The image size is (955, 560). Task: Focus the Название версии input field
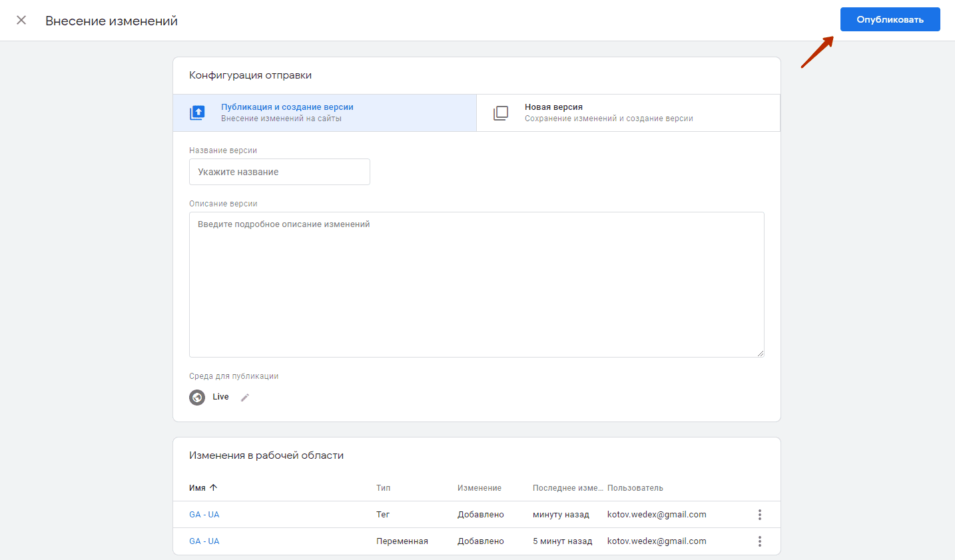click(x=280, y=172)
